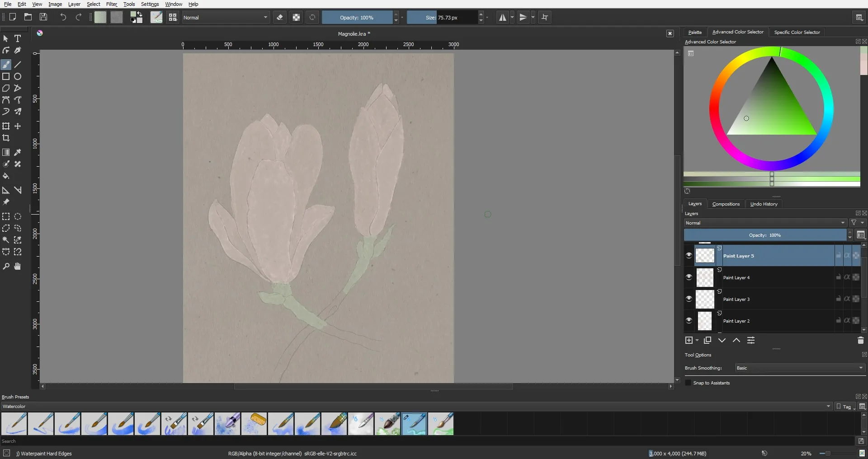Select the Ellipse shape tool

click(x=18, y=77)
